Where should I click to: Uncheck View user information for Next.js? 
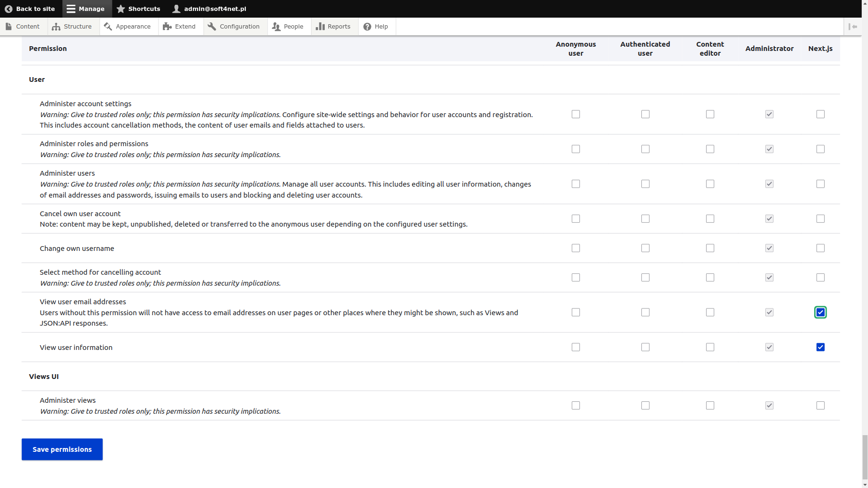tap(820, 347)
